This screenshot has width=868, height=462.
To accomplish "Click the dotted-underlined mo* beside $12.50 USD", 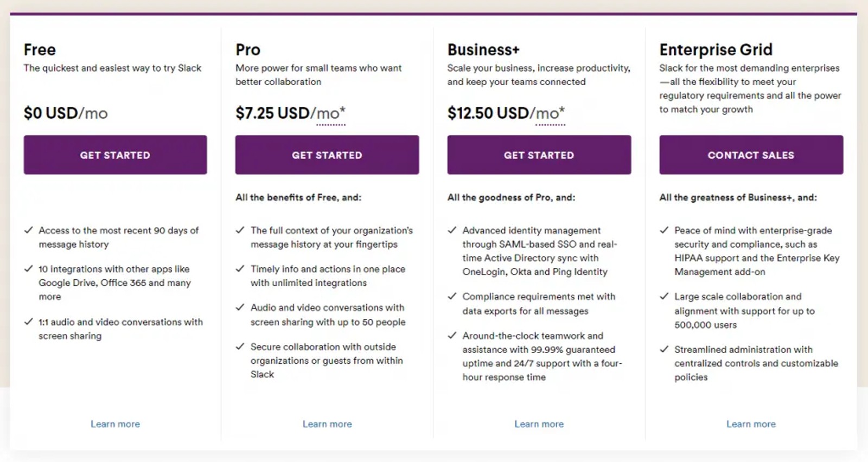I will point(550,114).
